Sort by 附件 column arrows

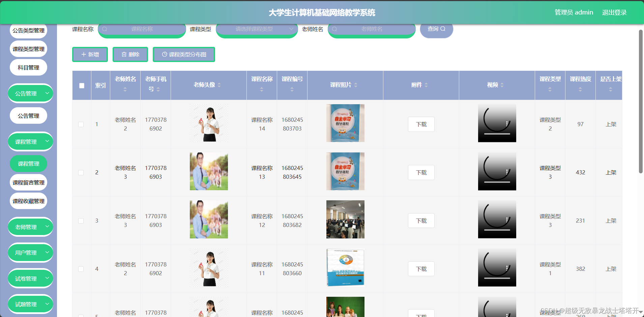pos(426,85)
